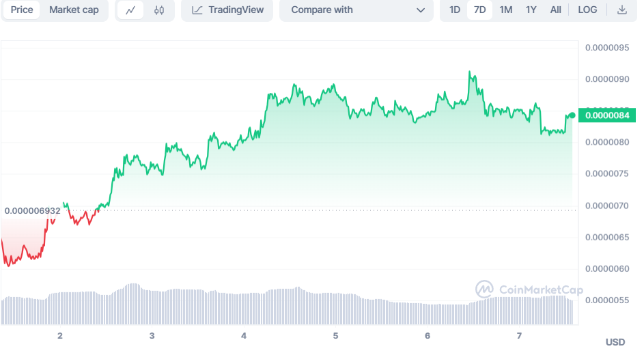Switch to candlestick chart icon
The width and height of the screenshot is (644, 353).
point(159,10)
